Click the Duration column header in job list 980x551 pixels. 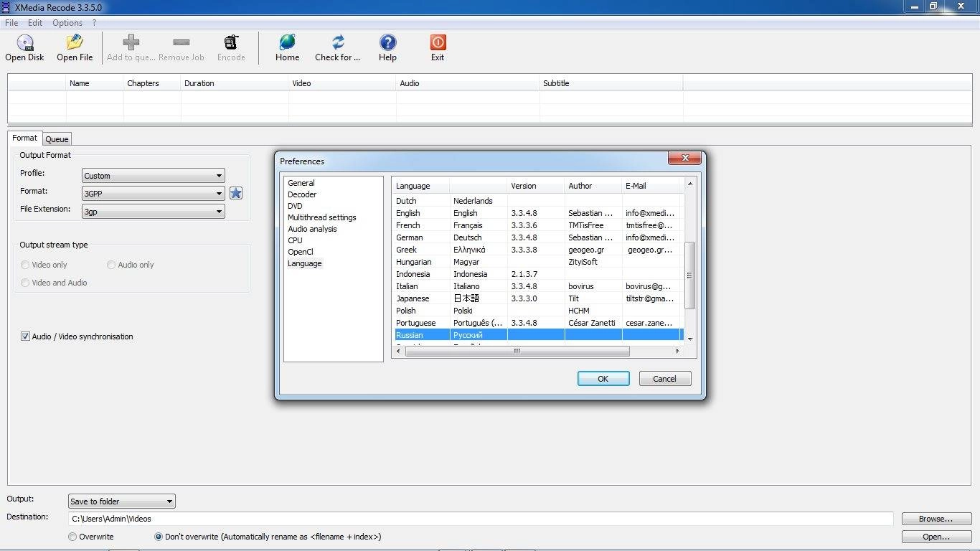[235, 83]
